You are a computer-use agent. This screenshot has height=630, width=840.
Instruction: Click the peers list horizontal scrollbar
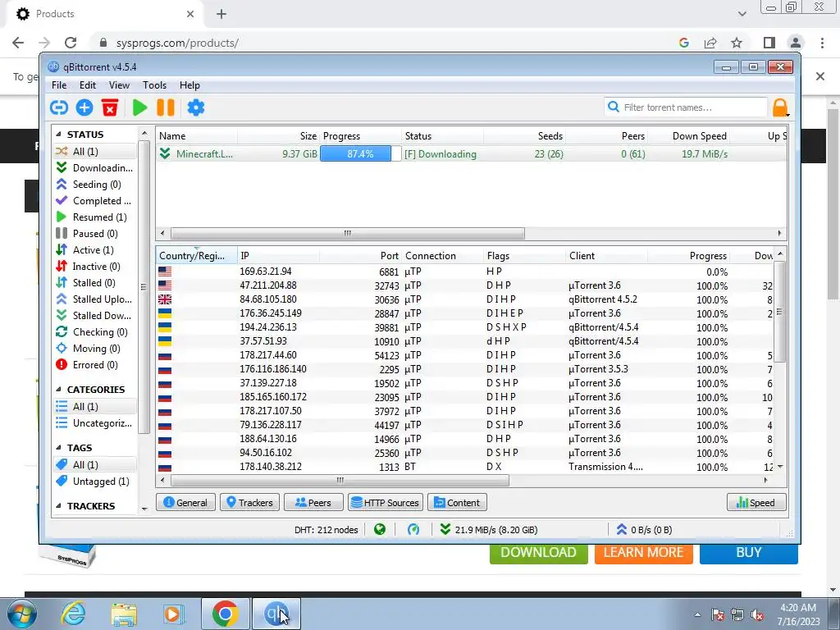click(340, 481)
